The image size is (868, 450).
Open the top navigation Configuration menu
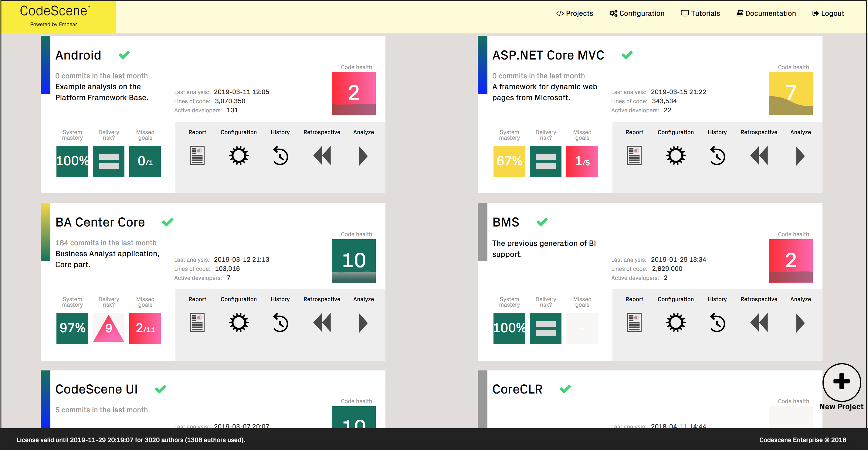coord(637,13)
